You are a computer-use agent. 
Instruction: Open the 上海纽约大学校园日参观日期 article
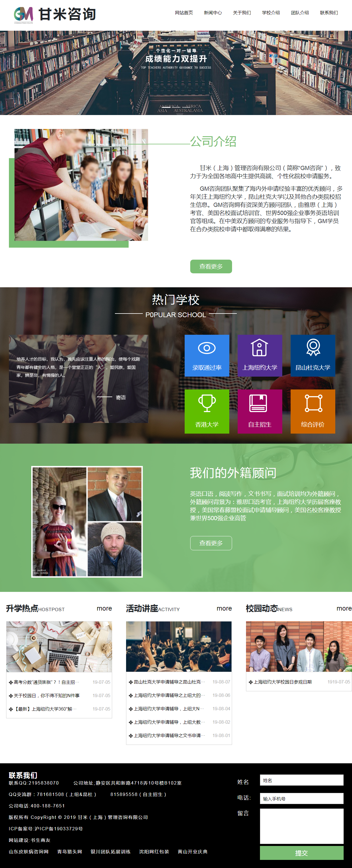(282, 682)
